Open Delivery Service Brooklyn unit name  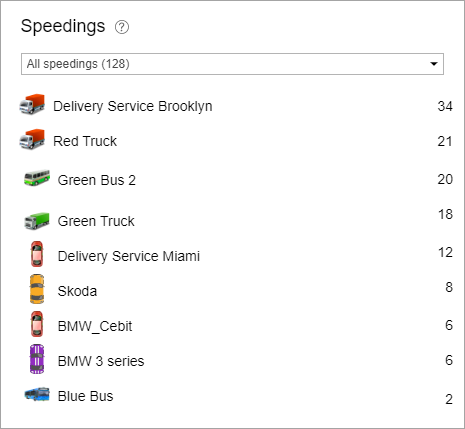tap(133, 106)
